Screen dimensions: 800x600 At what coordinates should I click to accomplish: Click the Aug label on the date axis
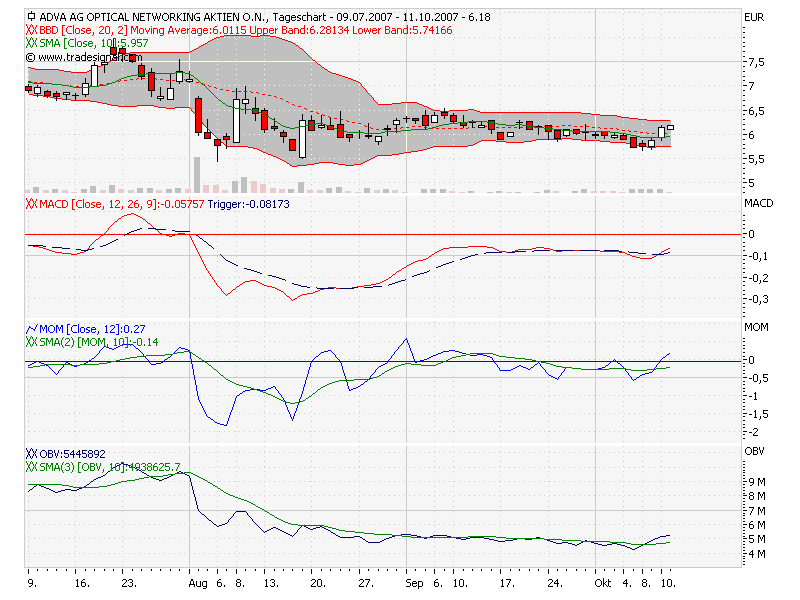(x=196, y=583)
